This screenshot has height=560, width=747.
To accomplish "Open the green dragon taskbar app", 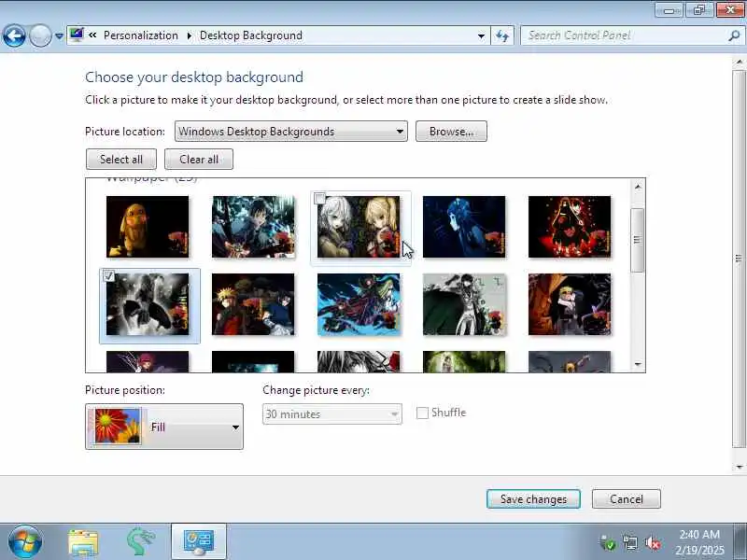I will (141, 542).
